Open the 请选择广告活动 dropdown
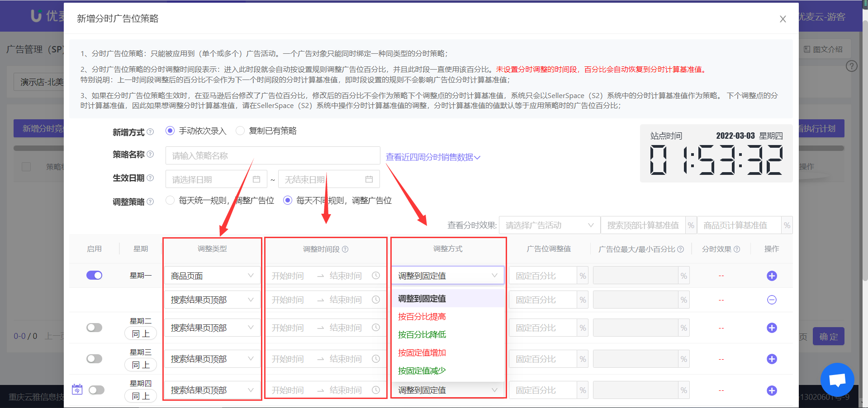The image size is (868, 408). coord(550,225)
